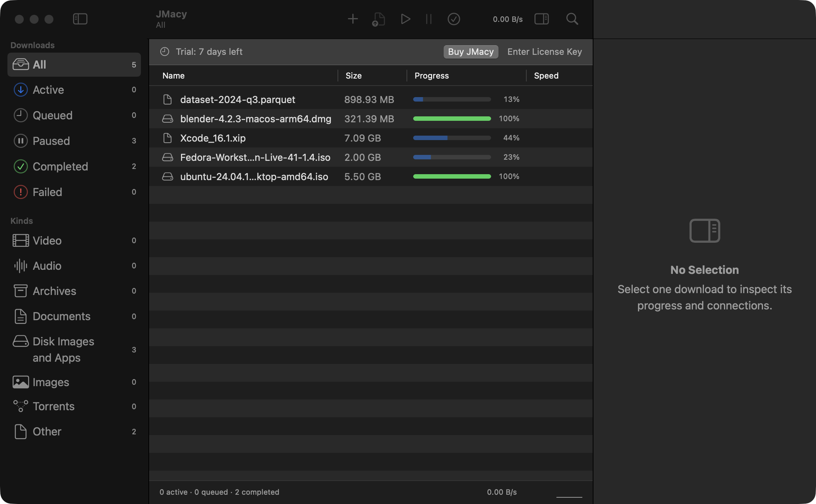Select the Xcode_16.1.xip download
The height and width of the screenshot is (504, 816).
371,138
